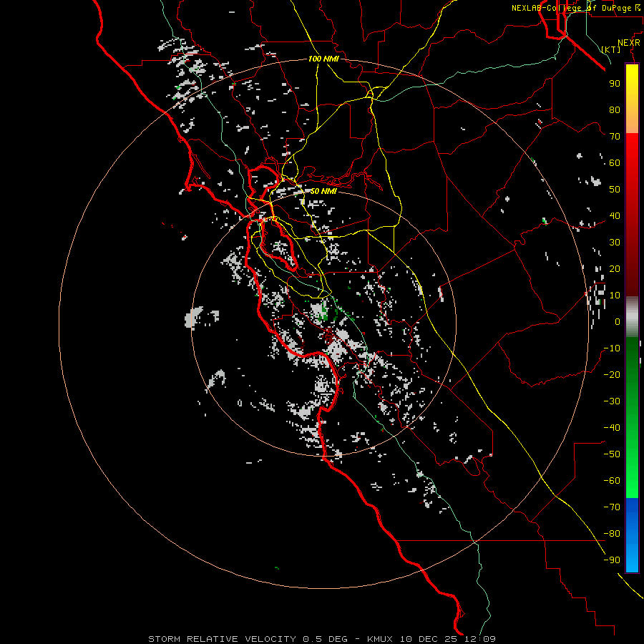
Task: Click the 80 value on the velocity scale
Action: pos(615,109)
